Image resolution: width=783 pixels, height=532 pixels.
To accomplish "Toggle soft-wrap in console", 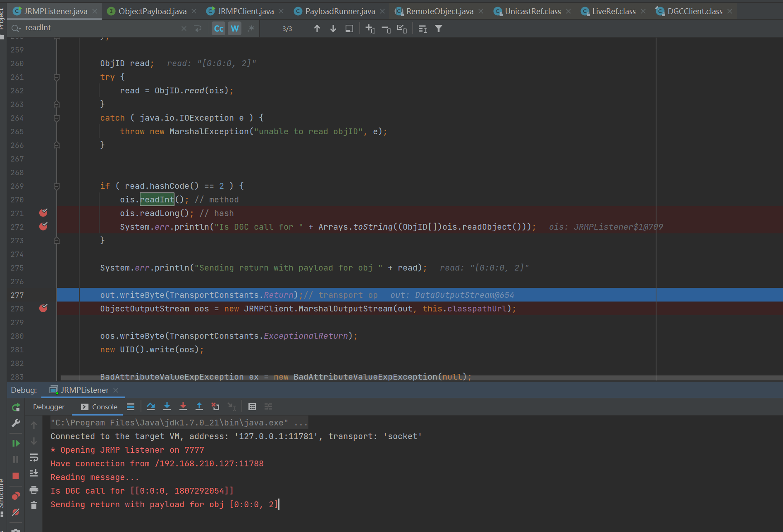I will coord(34,457).
